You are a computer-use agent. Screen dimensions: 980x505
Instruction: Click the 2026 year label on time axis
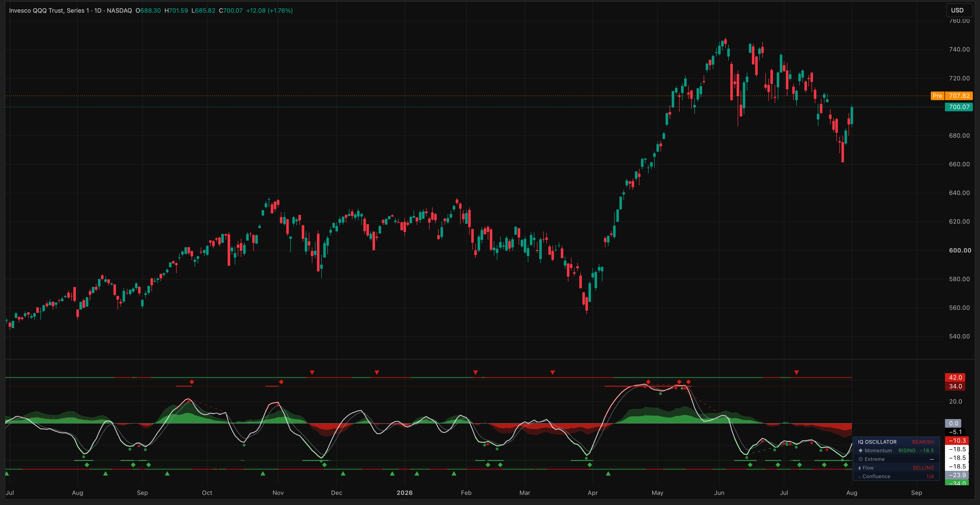point(404,493)
